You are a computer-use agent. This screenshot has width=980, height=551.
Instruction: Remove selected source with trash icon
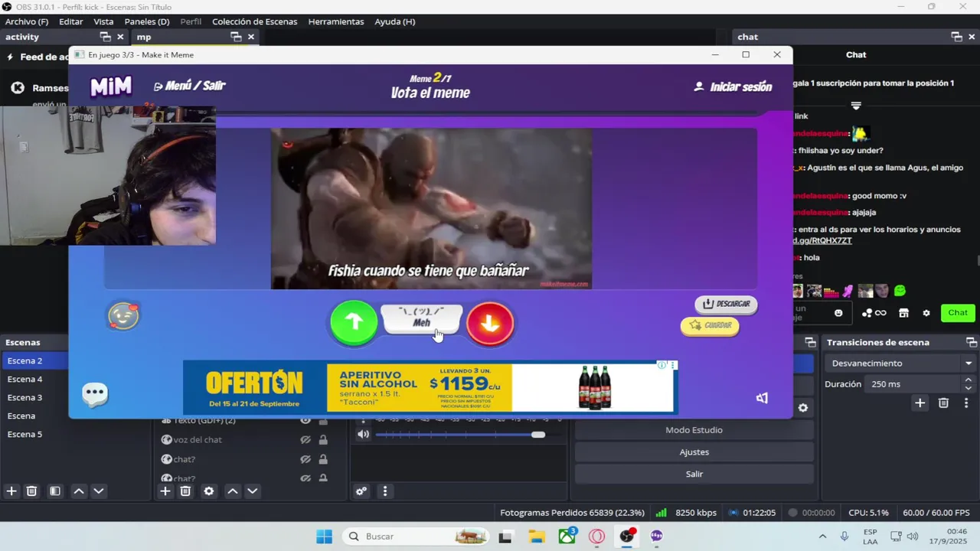click(185, 491)
